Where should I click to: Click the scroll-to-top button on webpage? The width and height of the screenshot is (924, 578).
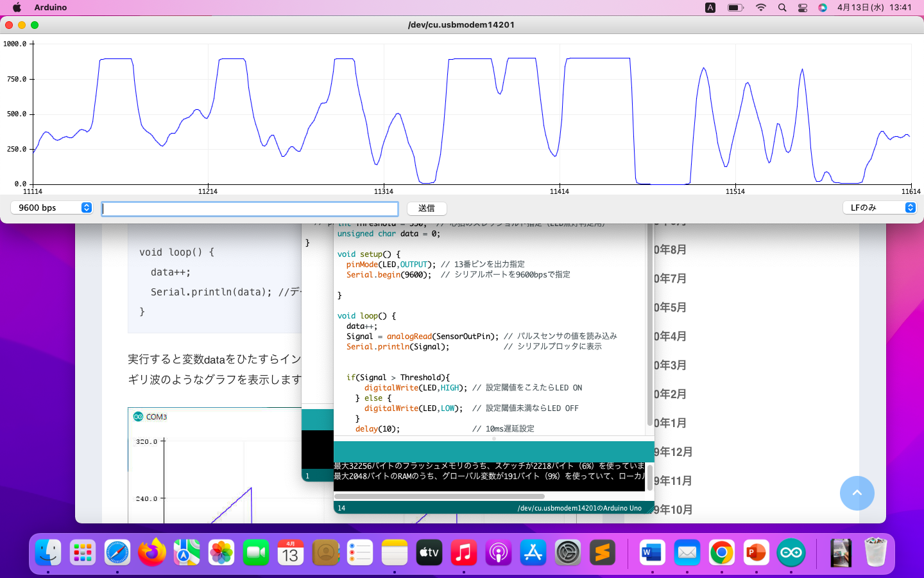point(857,493)
